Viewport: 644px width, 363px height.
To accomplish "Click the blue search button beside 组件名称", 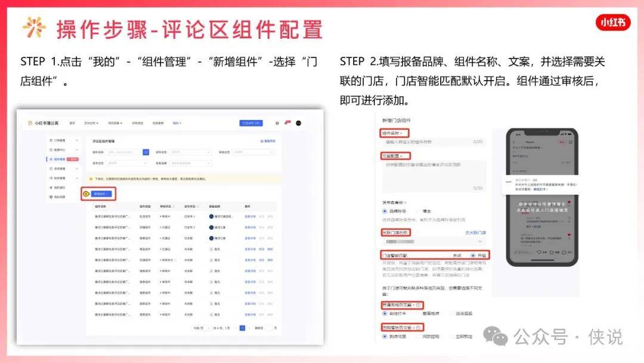I will point(146,152).
